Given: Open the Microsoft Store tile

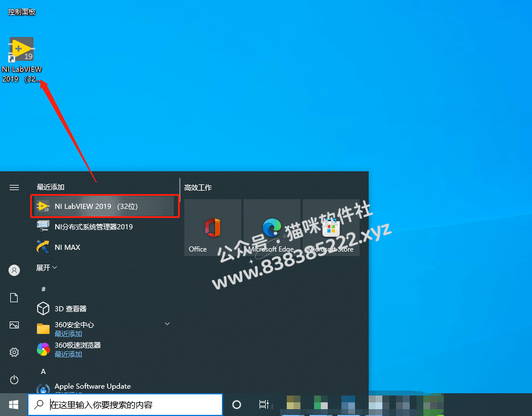Looking at the screenshot, I should point(331,227).
